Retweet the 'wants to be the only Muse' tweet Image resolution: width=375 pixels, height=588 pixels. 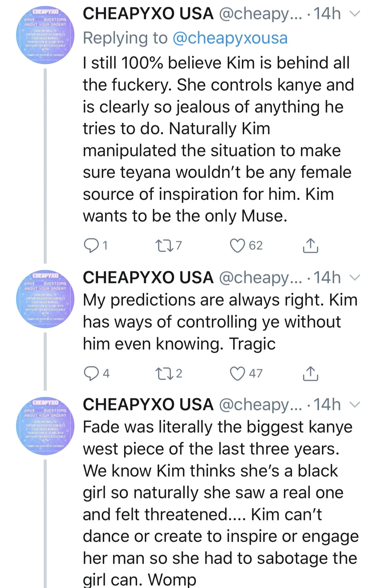click(x=164, y=246)
